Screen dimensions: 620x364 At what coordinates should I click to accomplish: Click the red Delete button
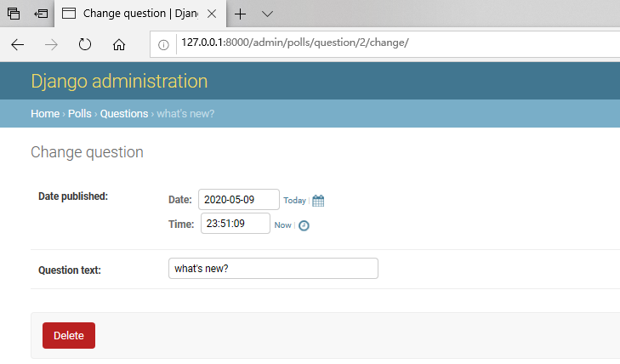(69, 336)
